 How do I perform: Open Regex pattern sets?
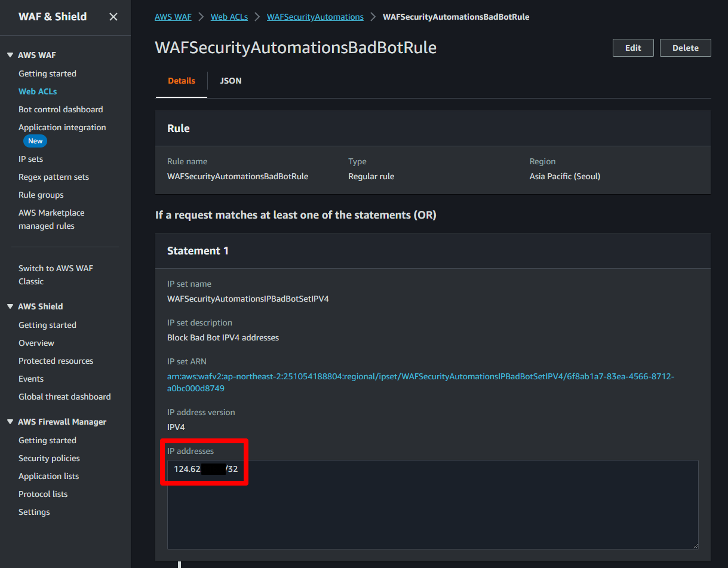[x=54, y=177]
